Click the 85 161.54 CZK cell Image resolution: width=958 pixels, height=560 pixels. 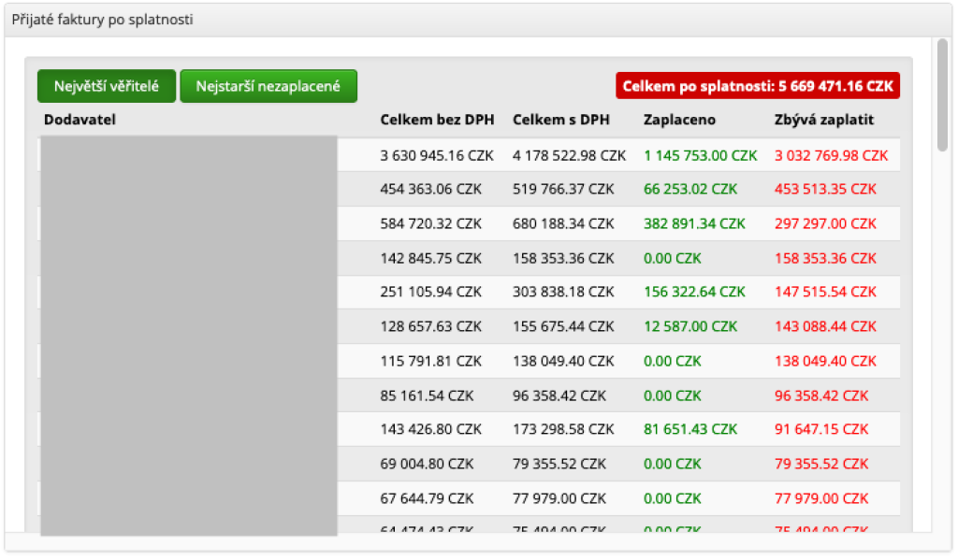[x=427, y=395]
